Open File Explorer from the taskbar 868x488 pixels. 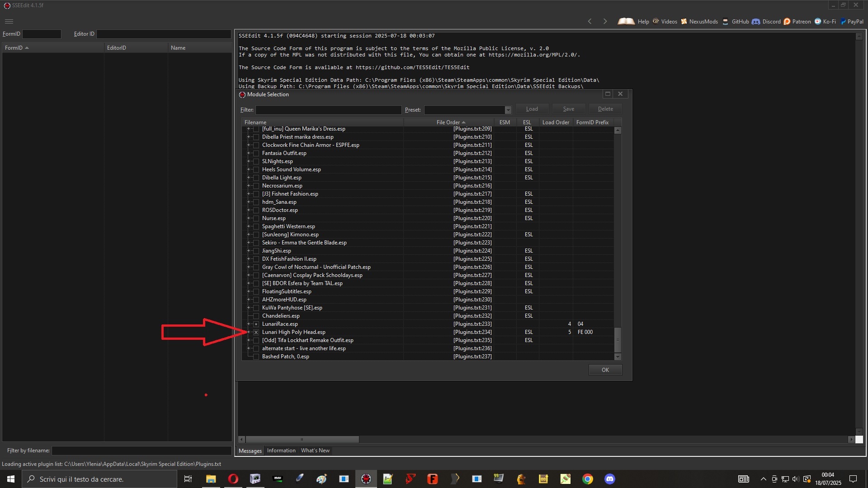(x=211, y=479)
